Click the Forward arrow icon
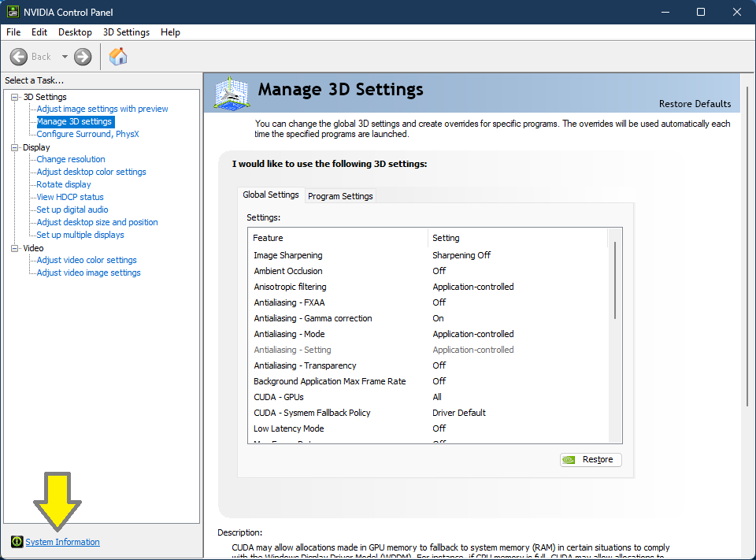 83,57
